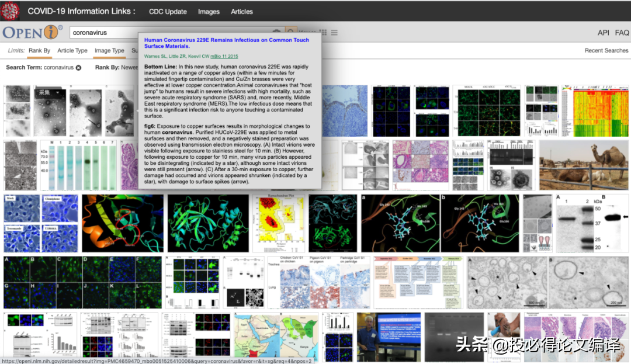Click the 'Rank By: Newest' filter text
Image resolution: width=631 pixels, height=364 pixels.
pyautogui.click(x=116, y=67)
